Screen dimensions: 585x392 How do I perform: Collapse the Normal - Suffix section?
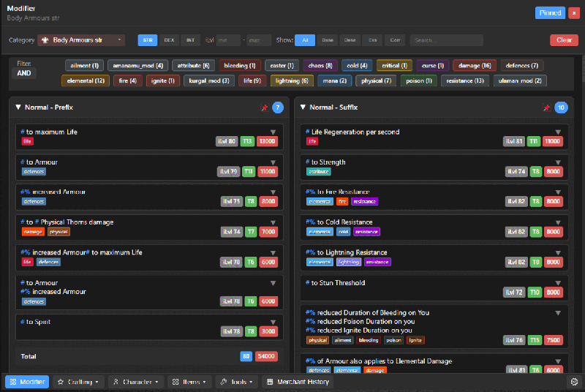(303, 108)
